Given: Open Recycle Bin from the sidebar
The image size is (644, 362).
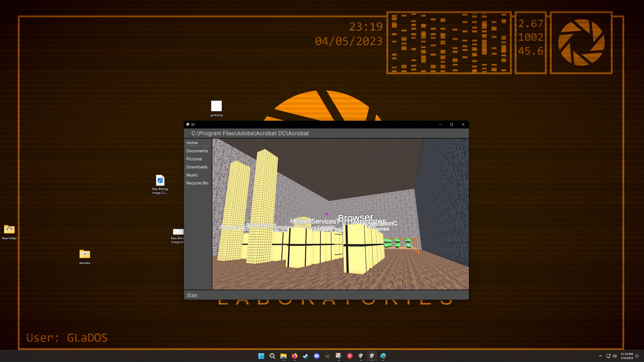Looking at the screenshot, I should pyautogui.click(x=198, y=183).
